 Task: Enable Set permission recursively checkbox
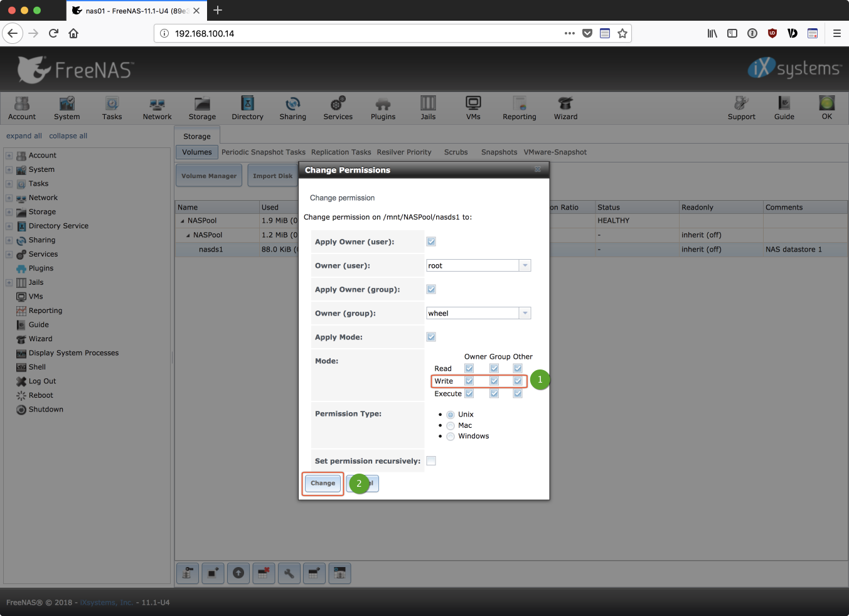(x=431, y=461)
